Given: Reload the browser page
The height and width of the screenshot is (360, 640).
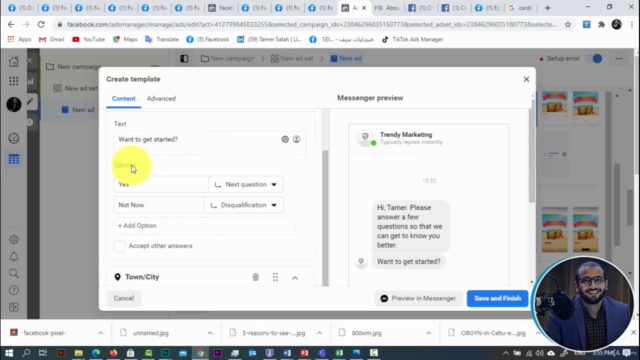Looking at the screenshot, I should (x=41, y=24).
